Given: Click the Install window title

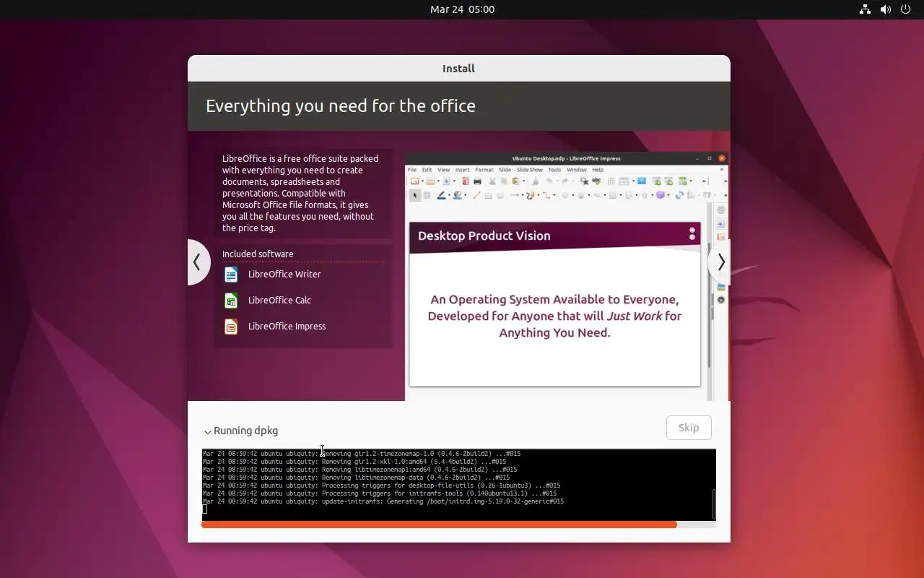Looking at the screenshot, I should point(458,69).
